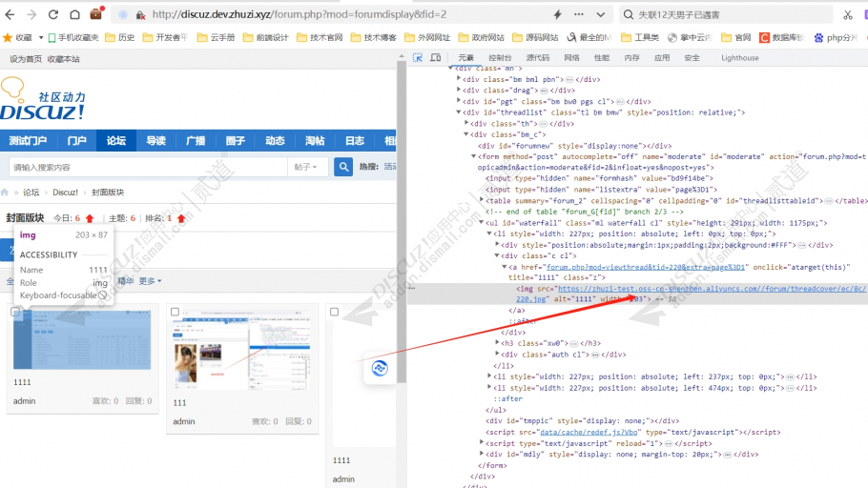Click the briefcase icon in browser toolbar
Image resolution: width=868 pixels, height=488 pixels.
[95, 14]
